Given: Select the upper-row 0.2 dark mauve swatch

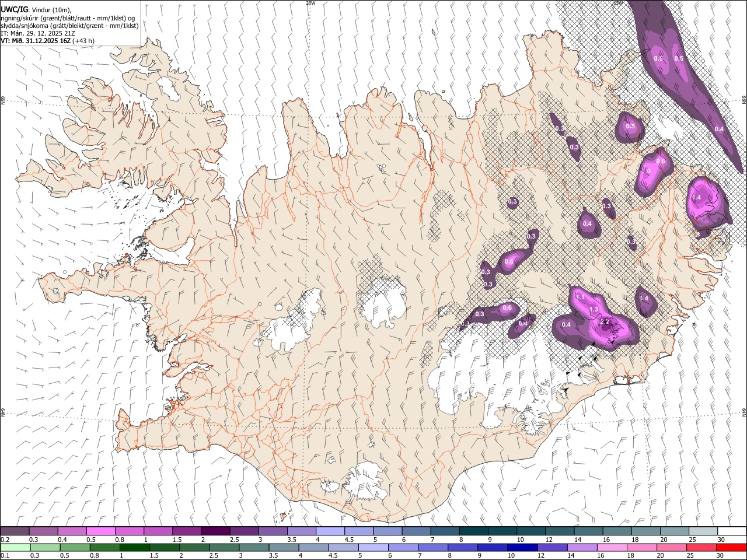Looking at the screenshot, I should pos(15,531).
